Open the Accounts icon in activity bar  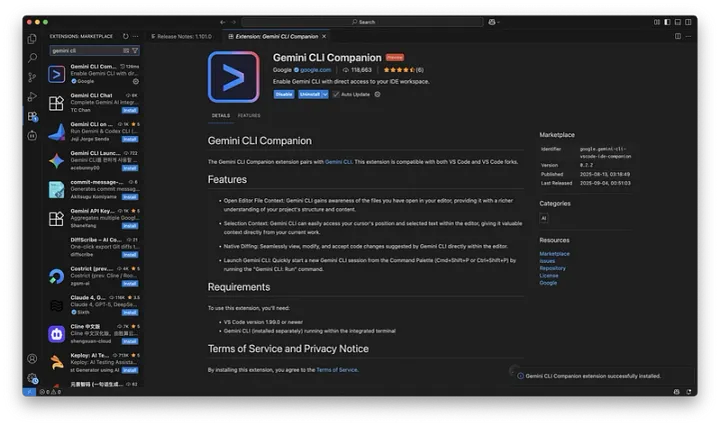click(x=32, y=359)
